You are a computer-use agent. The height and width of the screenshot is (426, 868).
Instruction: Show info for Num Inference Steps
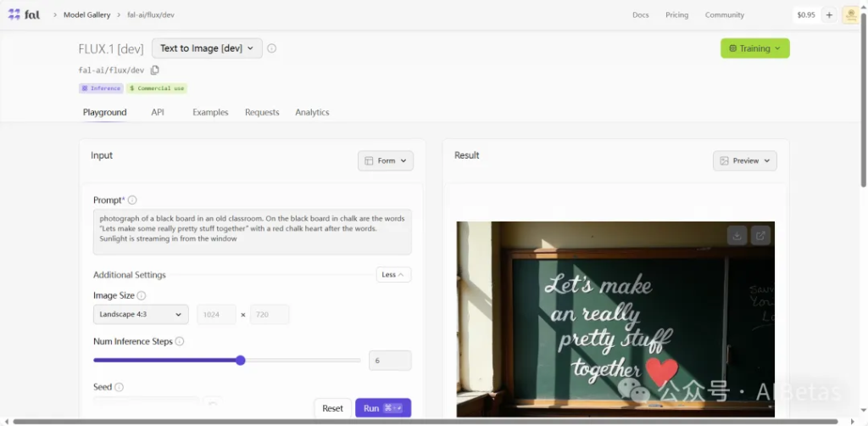[x=180, y=341]
